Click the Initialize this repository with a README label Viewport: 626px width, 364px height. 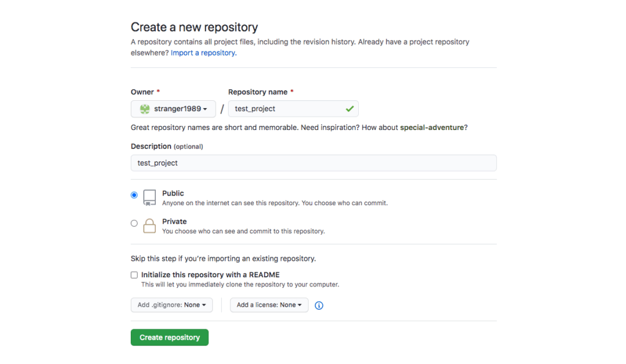click(x=210, y=275)
